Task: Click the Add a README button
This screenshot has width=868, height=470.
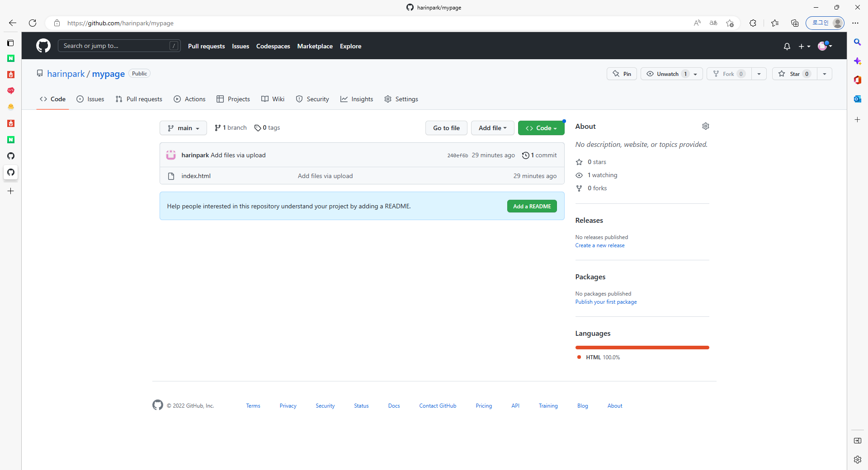Action: (532, 206)
